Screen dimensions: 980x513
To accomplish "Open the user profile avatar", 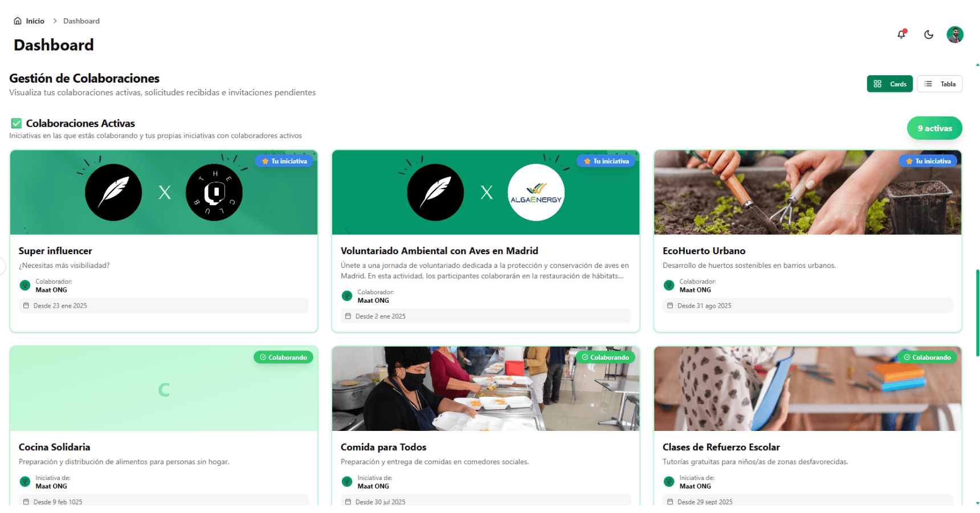I will coord(955,35).
